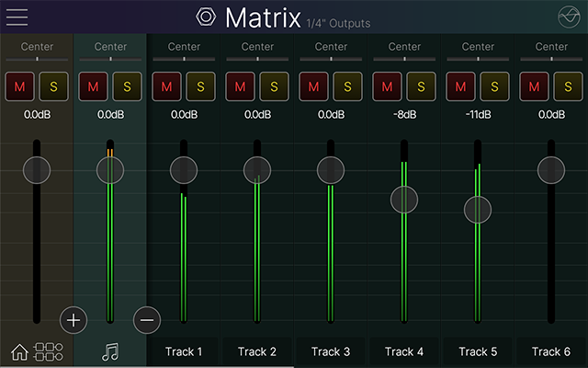Click the Matrix hexagon logo icon
This screenshot has height=368, width=588.
point(206,17)
